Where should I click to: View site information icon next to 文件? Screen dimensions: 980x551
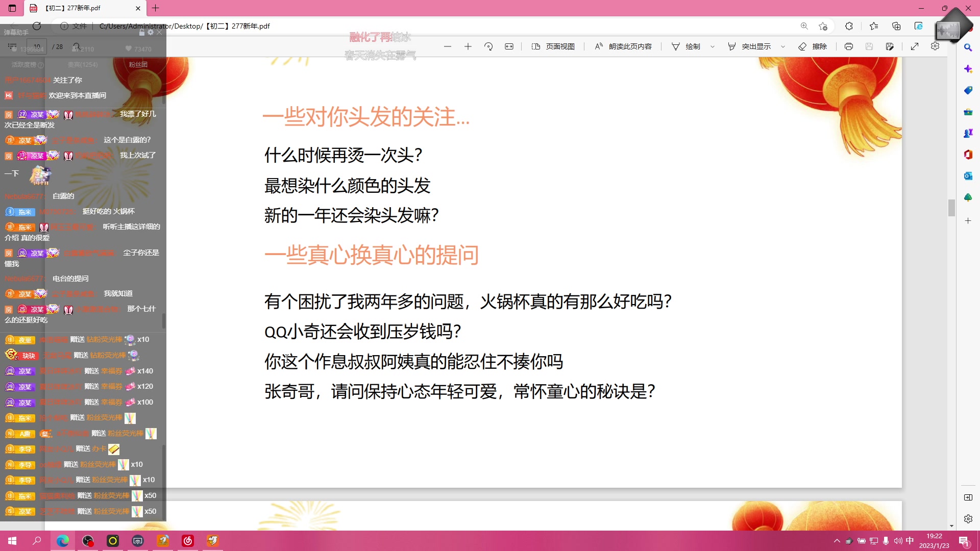pos(64,26)
